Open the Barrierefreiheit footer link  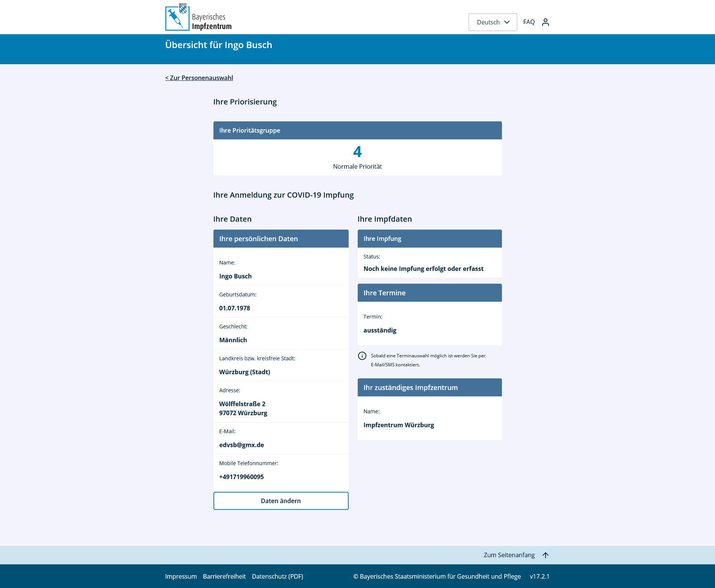tap(224, 576)
